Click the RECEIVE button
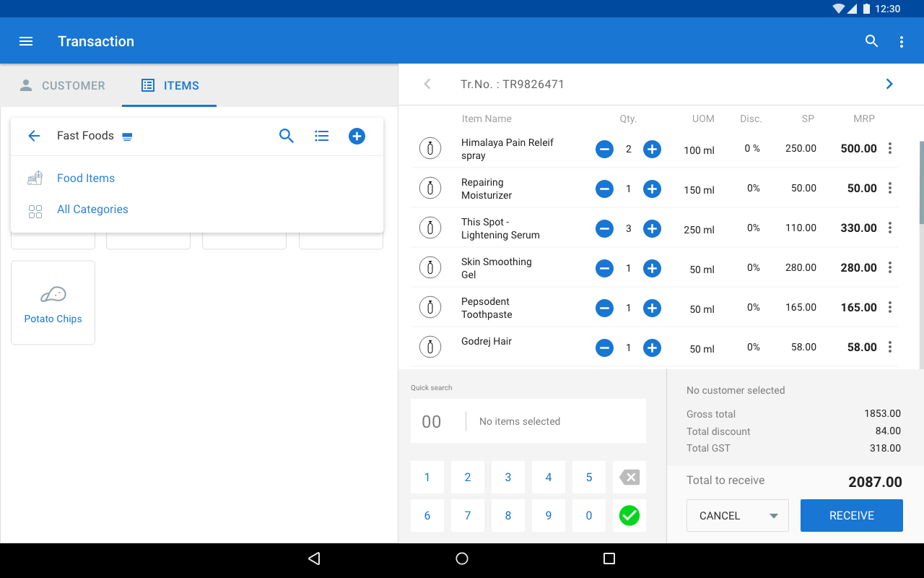This screenshot has height=578, width=924. [851, 516]
